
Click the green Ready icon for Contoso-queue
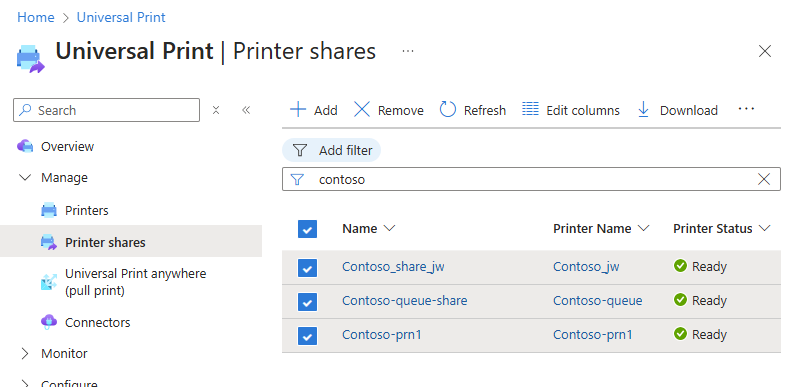680,300
